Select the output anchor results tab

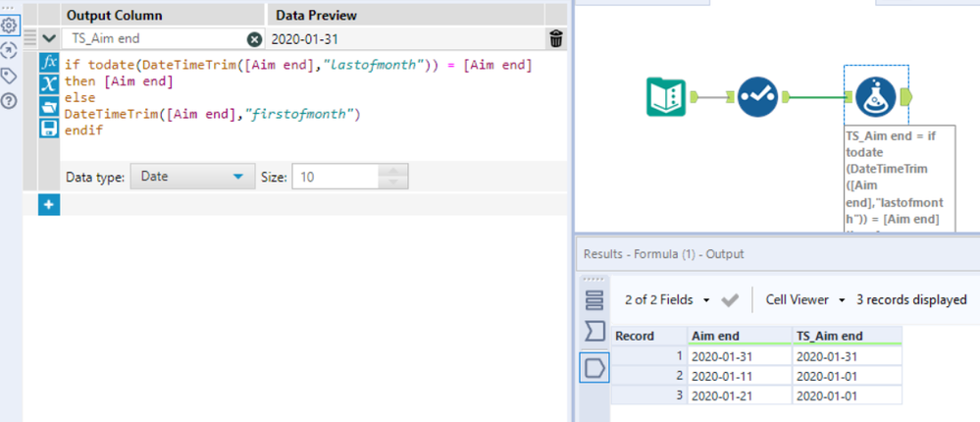point(594,368)
